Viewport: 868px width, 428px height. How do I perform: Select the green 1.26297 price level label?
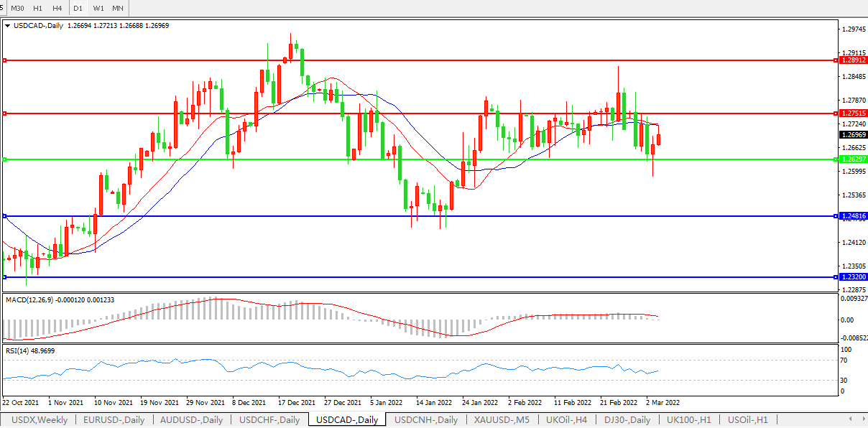click(854, 159)
